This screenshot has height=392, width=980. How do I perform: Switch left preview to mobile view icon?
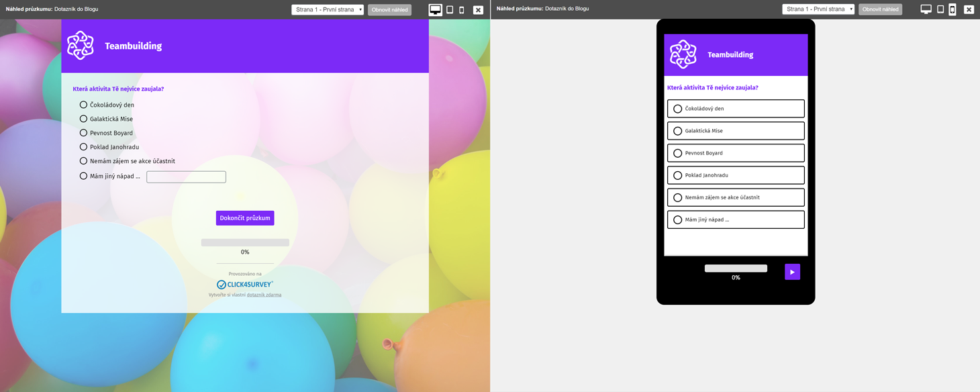[x=462, y=9]
